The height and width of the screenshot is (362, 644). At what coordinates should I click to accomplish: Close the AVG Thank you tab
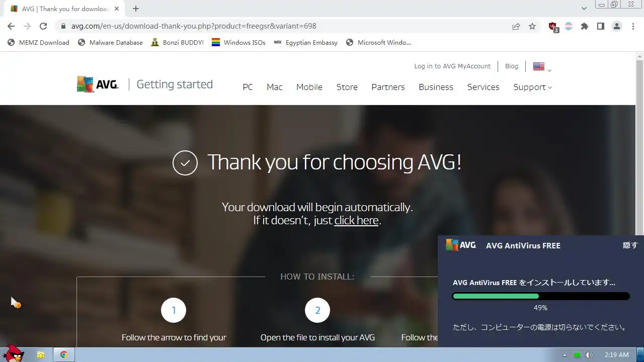click(x=117, y=9)
